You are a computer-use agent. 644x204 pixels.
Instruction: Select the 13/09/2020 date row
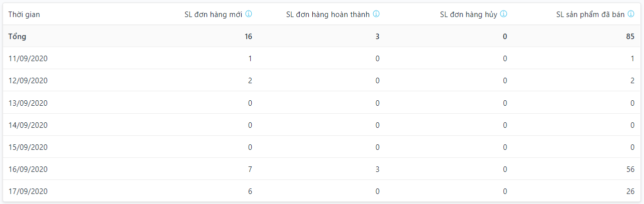pos(28,103)
